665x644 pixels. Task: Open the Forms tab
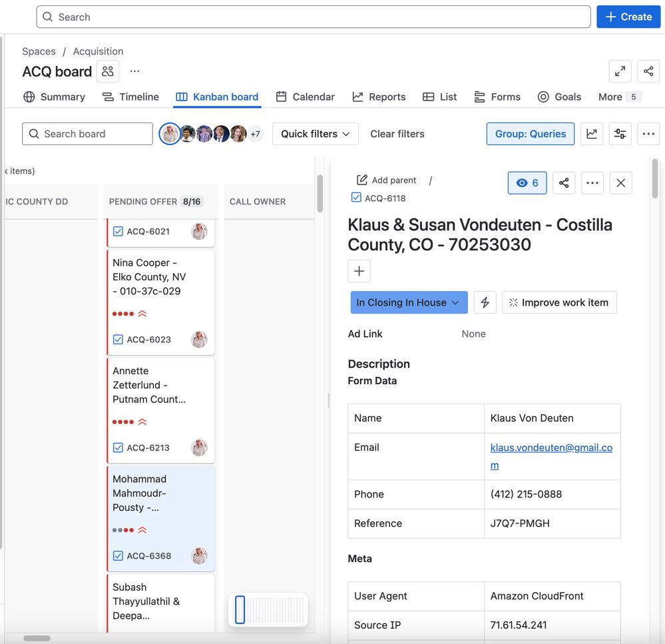497,97
